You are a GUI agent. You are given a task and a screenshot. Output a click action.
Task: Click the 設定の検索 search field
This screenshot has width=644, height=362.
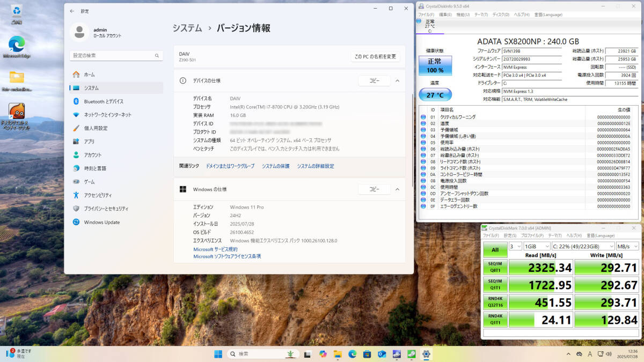(x=116, y=56)
